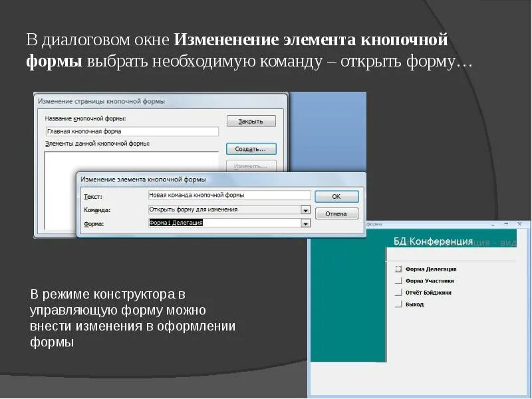Click the Форма Участники label

click(430, 281)
